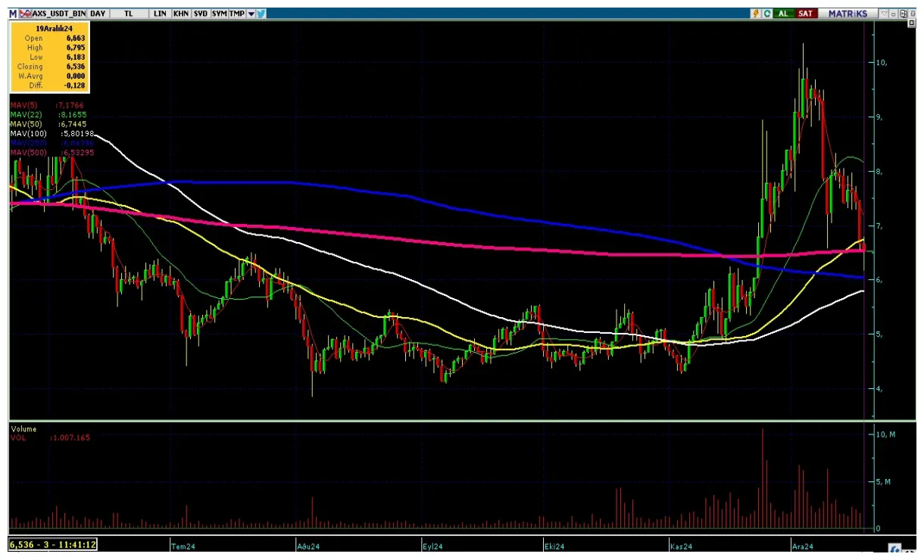Click the orange lightning bolt icon
This screenshot has width=924, height=560.
pyautogui.click(x=756, y=14)
